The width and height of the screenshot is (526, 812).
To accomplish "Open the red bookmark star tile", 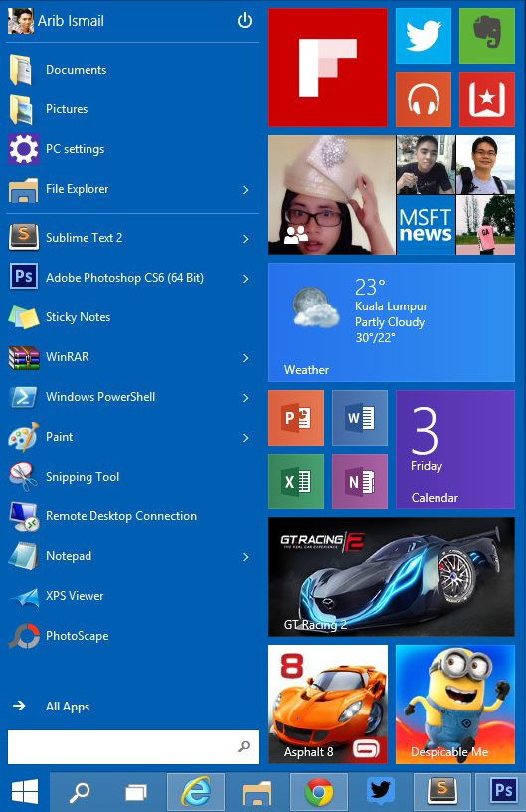I will (486, 100).
